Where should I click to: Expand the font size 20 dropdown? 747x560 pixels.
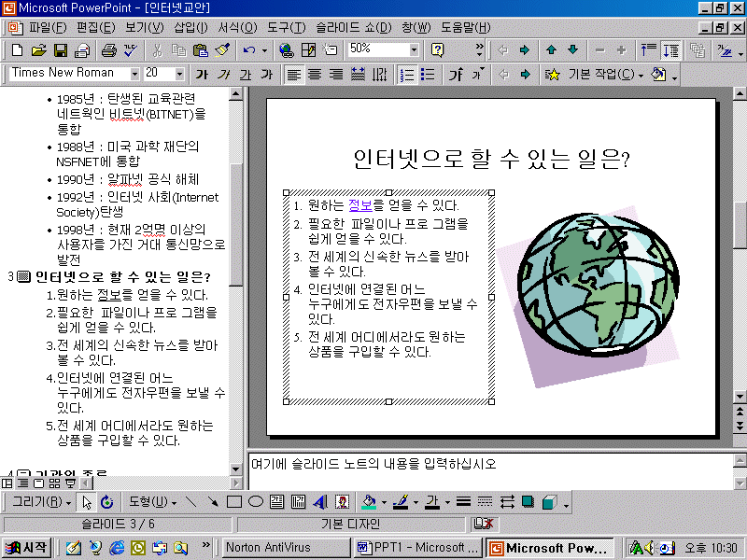point(179,74)
